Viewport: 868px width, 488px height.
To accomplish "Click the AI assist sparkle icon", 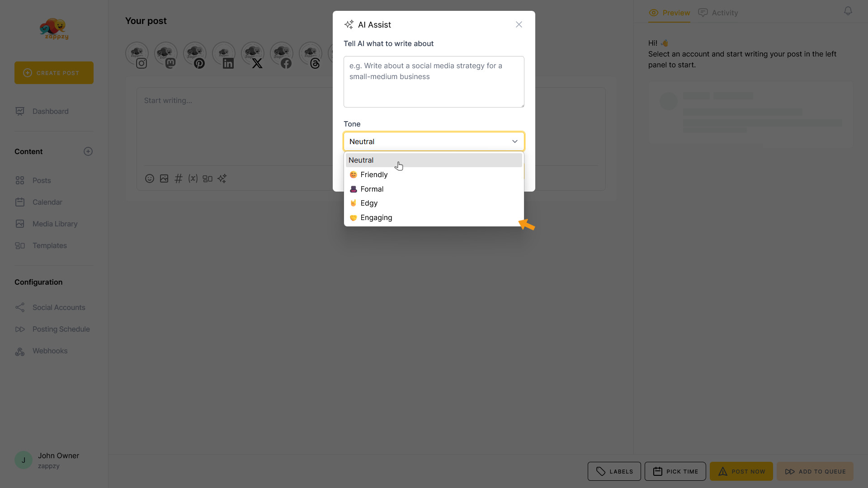I will pos(222,178).
